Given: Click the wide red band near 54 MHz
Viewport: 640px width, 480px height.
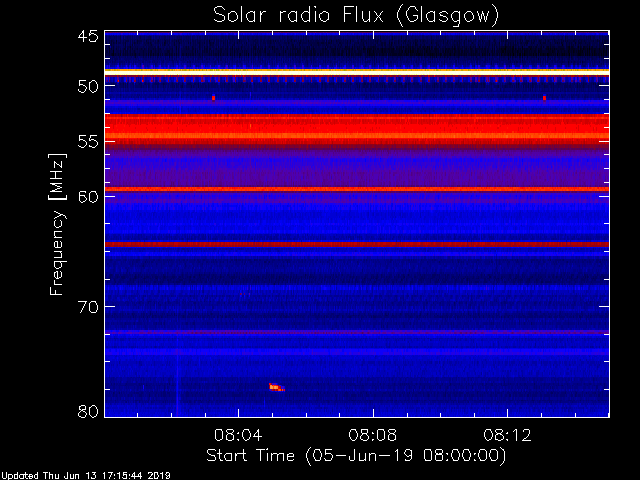Looking at the screenshot, I should click(357, 129).
